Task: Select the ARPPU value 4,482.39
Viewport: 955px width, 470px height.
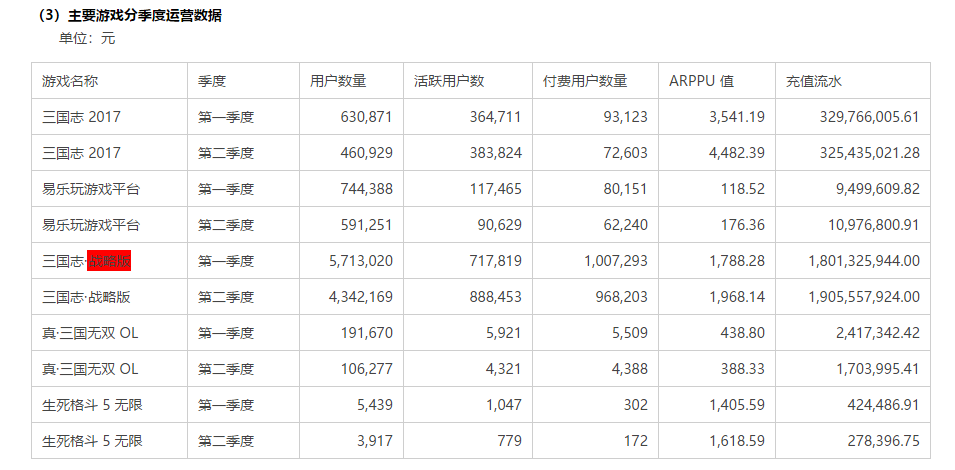Action: point(737,153)
